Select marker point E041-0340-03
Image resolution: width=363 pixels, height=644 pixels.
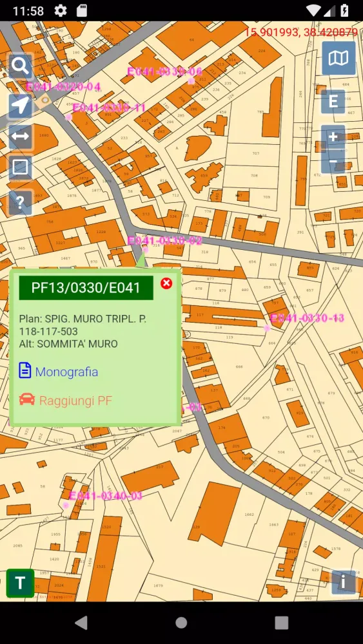tap(66, 506)
